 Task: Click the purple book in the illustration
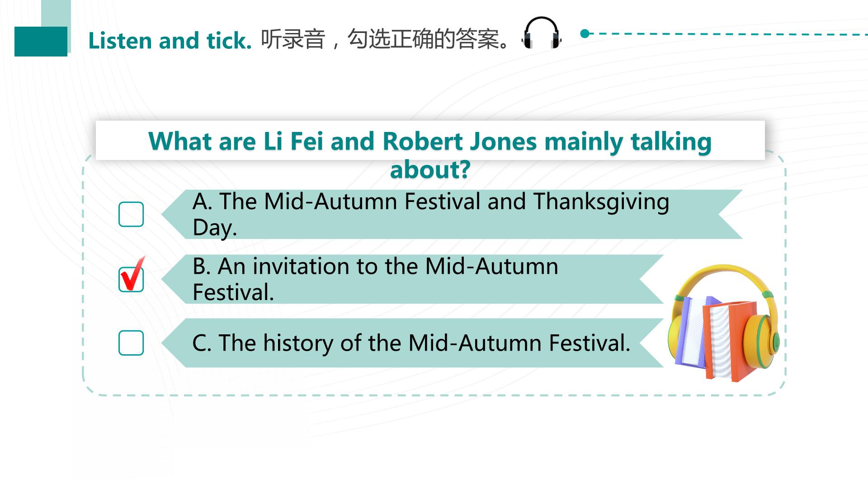[689, 331]
